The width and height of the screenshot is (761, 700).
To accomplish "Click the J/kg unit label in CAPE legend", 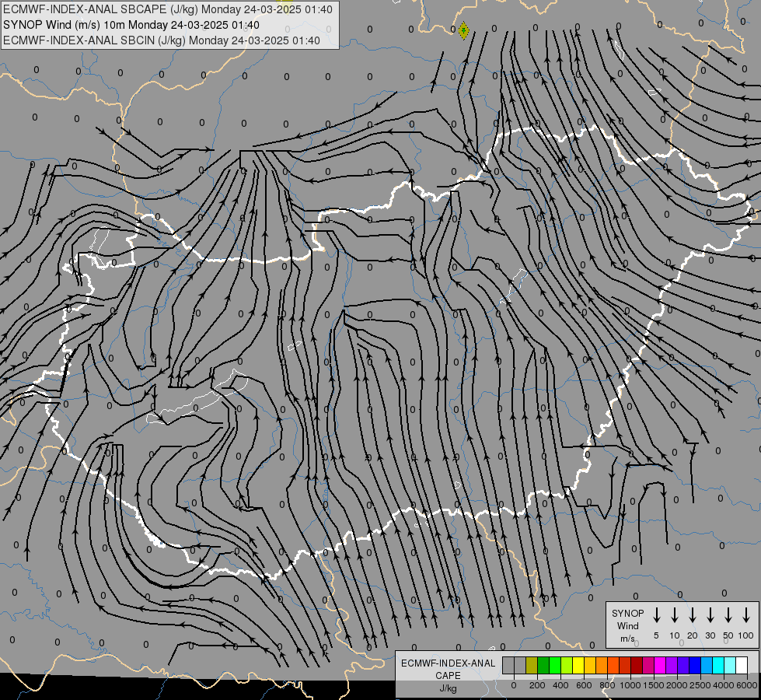I will pyautogui.click(x=448, y=688).
